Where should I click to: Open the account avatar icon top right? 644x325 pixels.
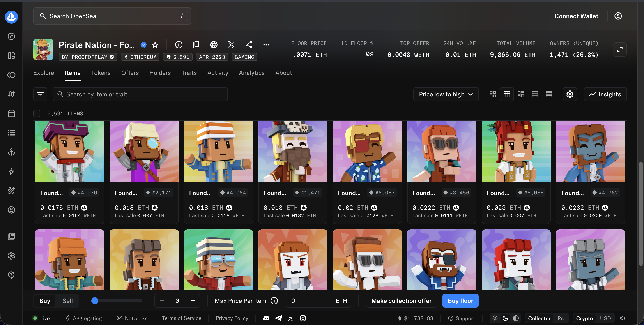(x=618, y=16)
